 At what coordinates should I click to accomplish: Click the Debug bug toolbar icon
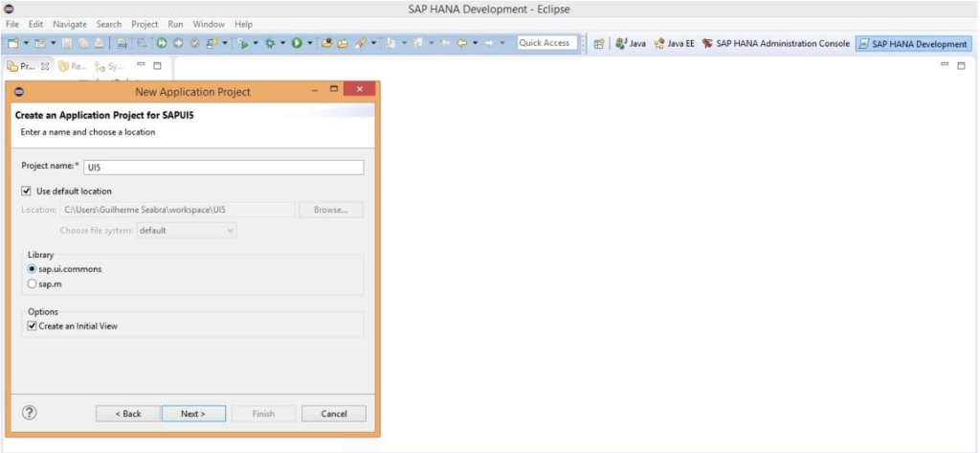coord(269,43)
